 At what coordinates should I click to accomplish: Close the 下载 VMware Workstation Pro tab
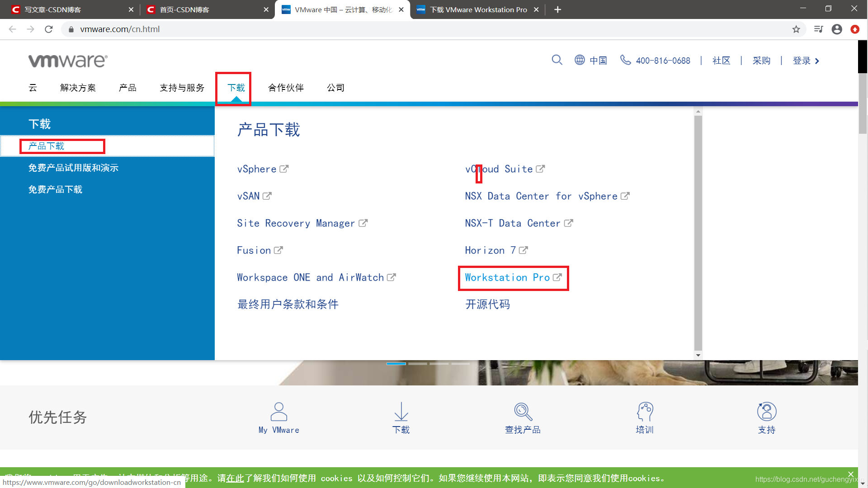tap(536, 9)
